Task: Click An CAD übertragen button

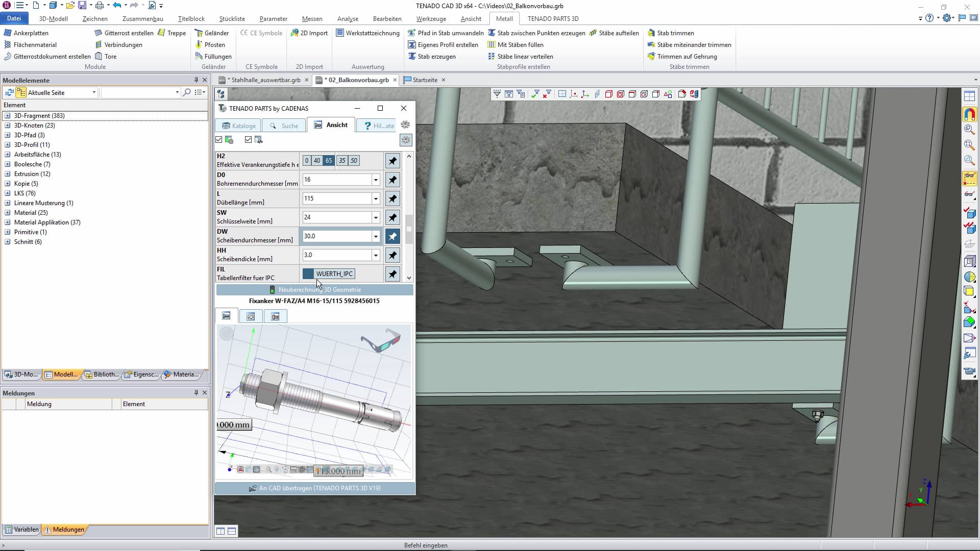Action: (315, 488)
